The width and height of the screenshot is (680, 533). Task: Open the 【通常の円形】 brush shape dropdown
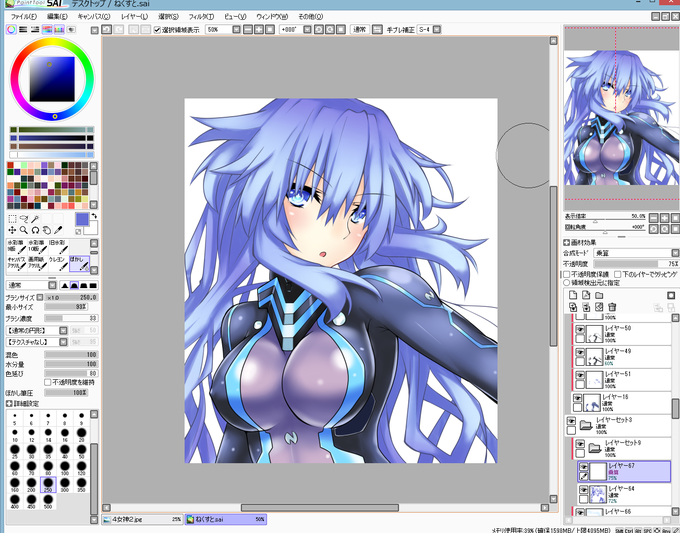click(63, 330)
